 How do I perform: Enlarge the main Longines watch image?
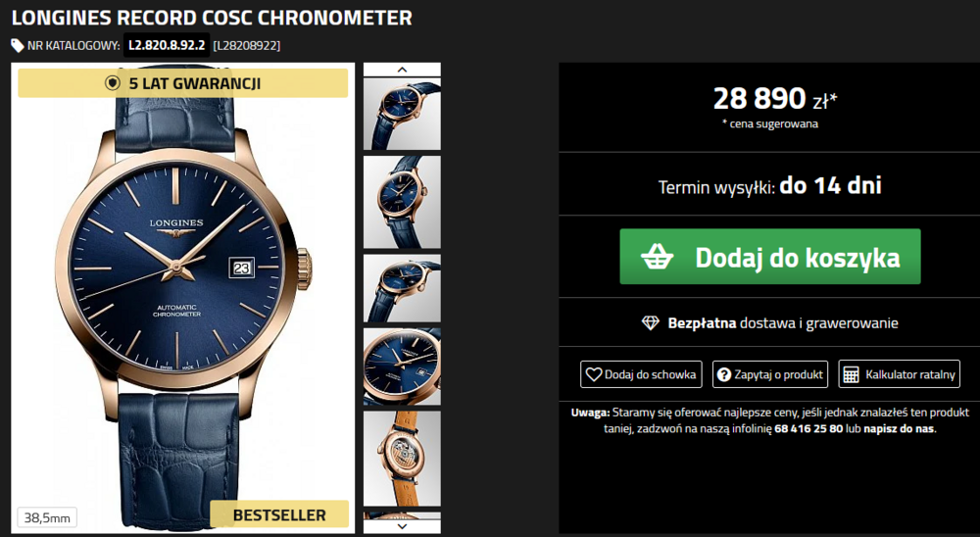click(183, 300)
